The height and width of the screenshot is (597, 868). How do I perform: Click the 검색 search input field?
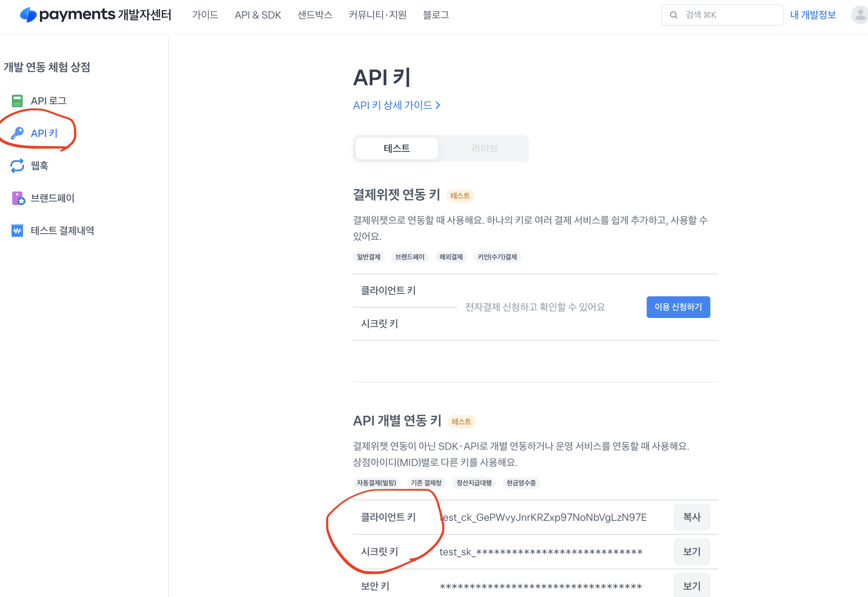point(730,15)
